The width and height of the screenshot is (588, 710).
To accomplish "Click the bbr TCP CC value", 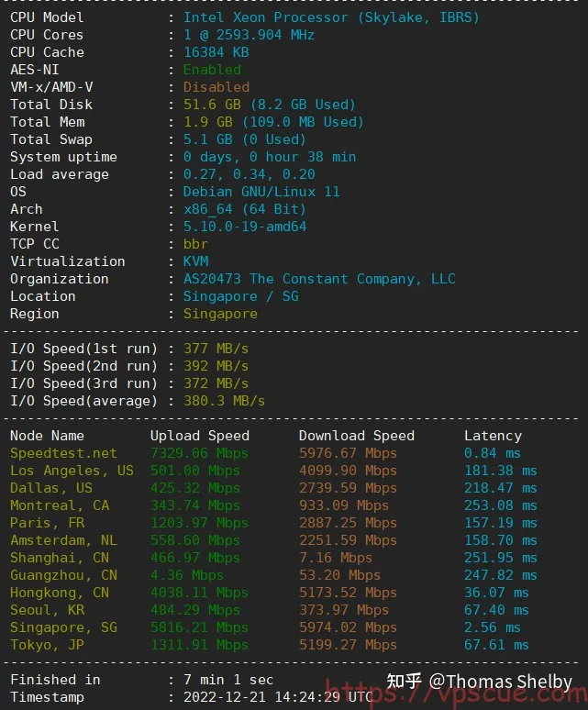I will tap(195, 244).
